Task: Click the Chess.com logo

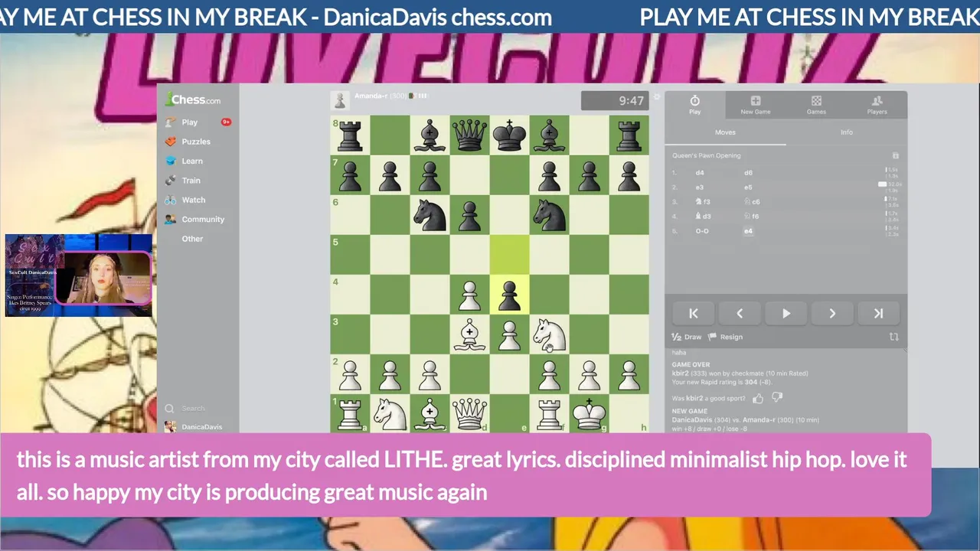Action: [193, 99]
